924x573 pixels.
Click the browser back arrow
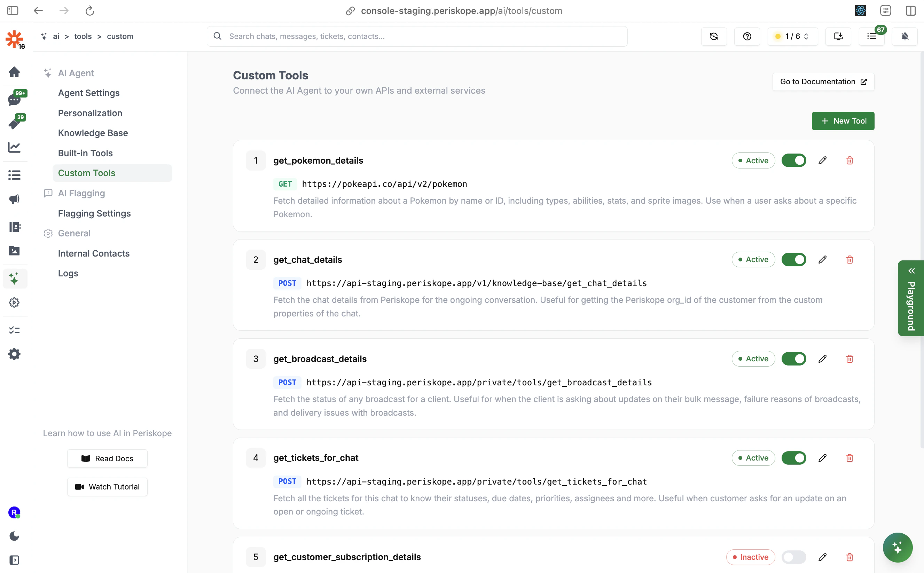pos(38,10)
